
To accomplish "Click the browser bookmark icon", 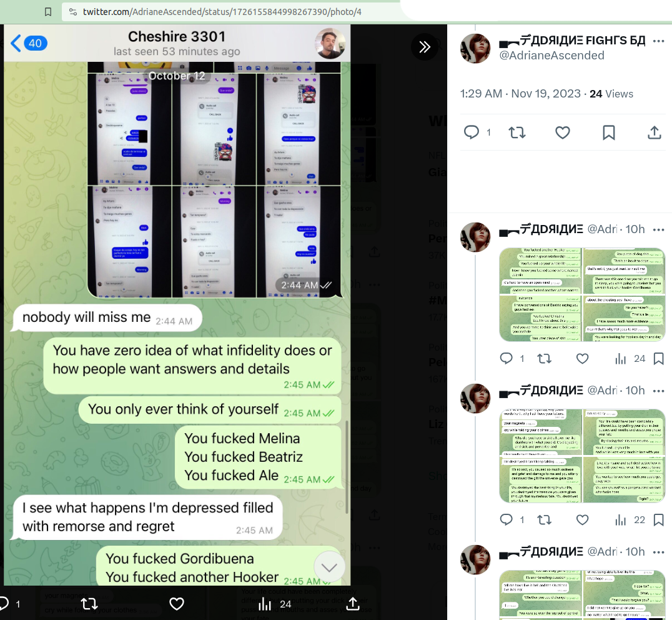I will click(48, 12).
